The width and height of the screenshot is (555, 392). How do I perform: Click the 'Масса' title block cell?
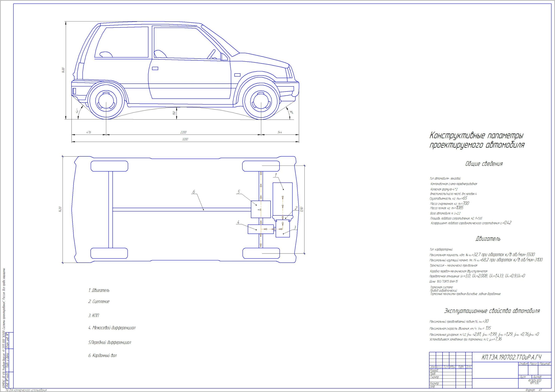click(533, 364)
